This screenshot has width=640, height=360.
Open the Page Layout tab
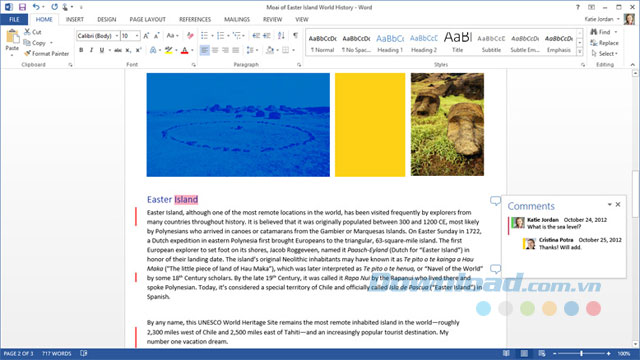147,19
